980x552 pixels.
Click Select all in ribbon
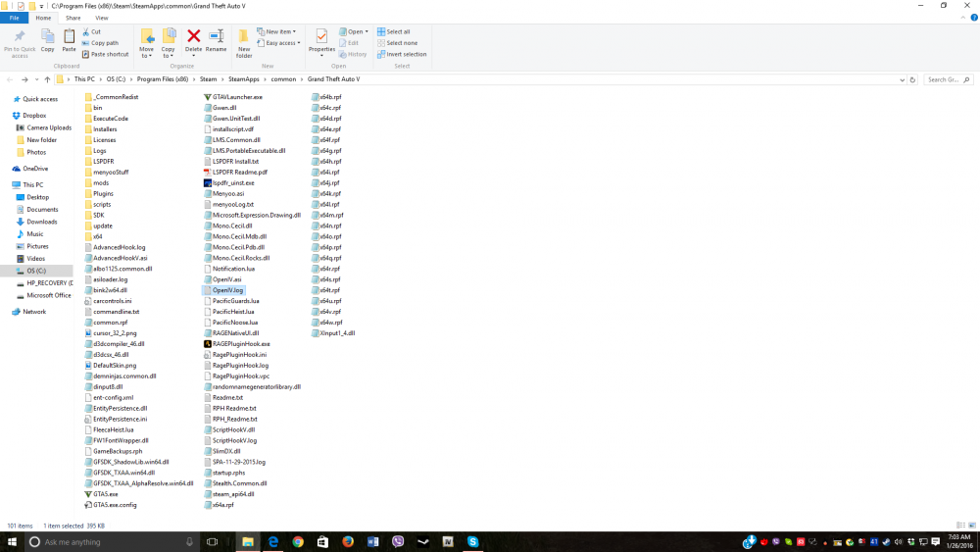tap(394, 32)
